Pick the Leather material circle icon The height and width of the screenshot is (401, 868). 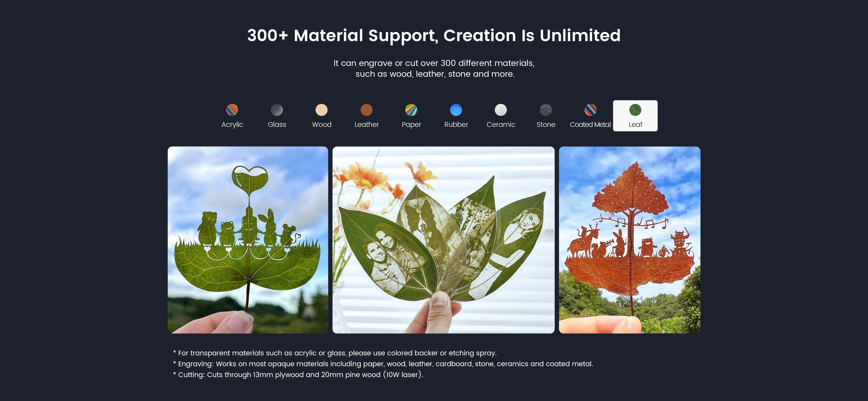pyautogui.click(x=367, y=110)
